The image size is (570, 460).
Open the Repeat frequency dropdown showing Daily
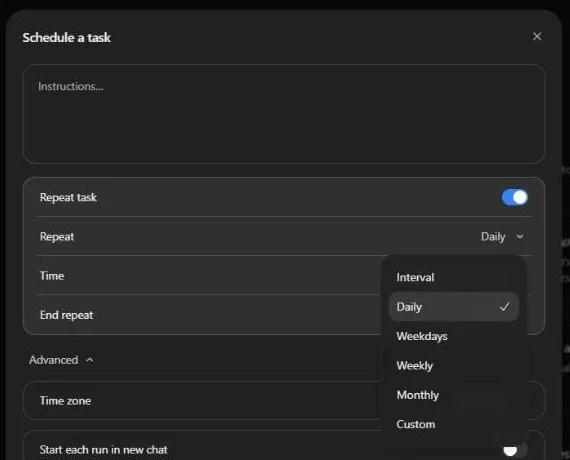click(x=502, y=237)
